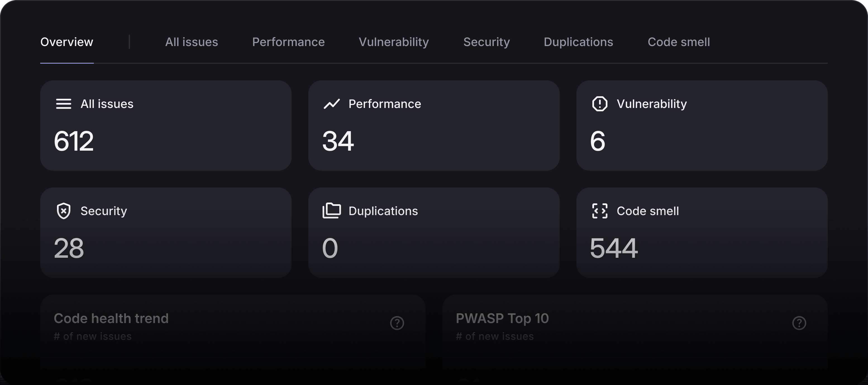Switch to the Duplications tab
868x385 pixels.
tap(578, 42)
